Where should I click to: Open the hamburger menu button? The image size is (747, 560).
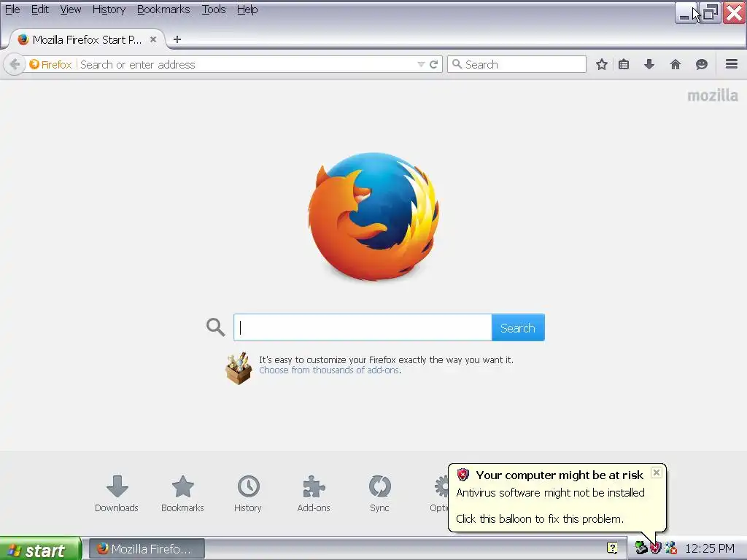(732, 64)
